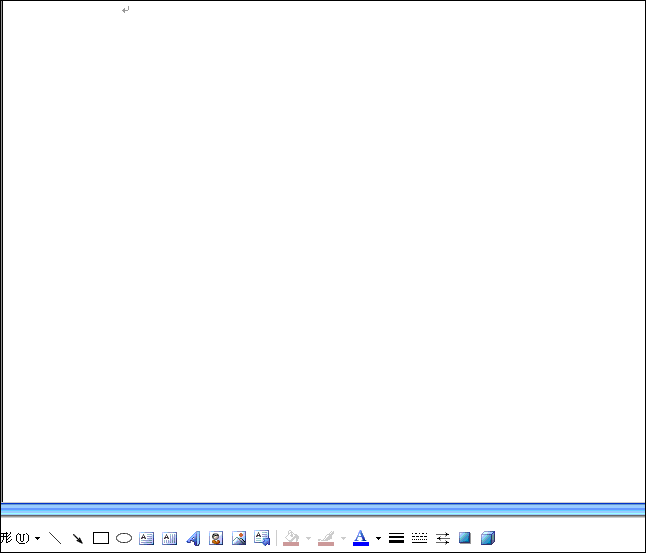
Task: Click the Fill Color paint bucket
Action: pos(291,538)
